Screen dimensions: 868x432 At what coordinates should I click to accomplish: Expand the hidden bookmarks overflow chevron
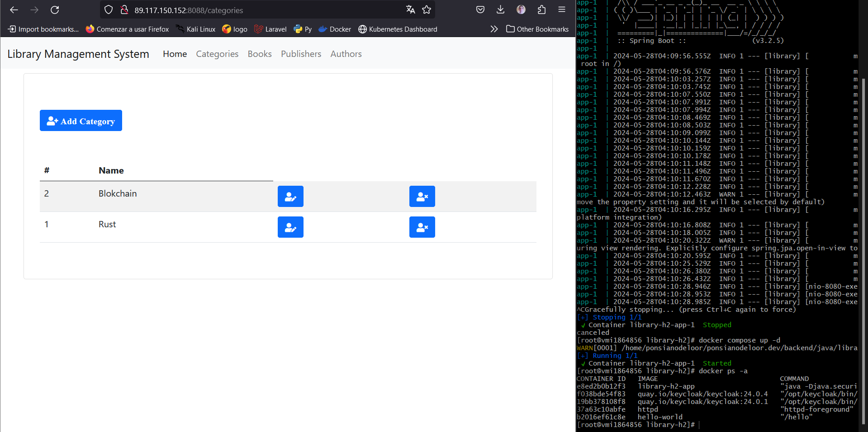[x=494, y=29]
